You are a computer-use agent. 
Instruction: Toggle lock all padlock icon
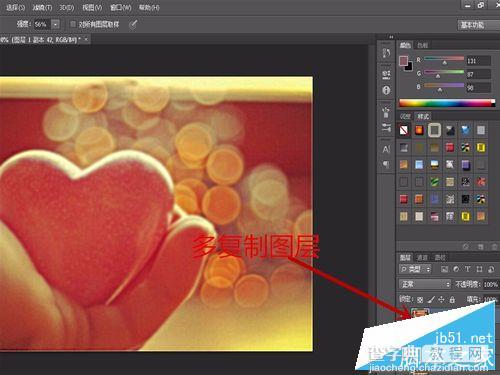pos(452,299)
